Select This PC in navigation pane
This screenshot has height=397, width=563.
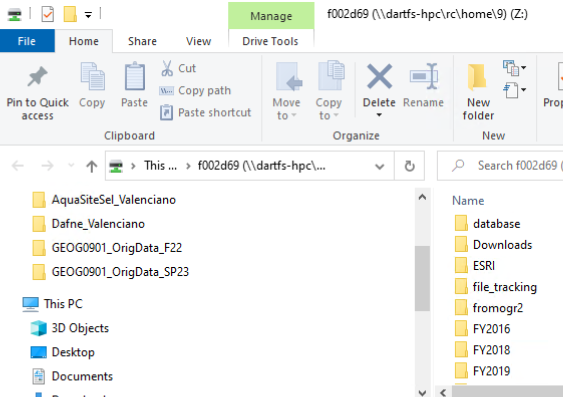53,304
